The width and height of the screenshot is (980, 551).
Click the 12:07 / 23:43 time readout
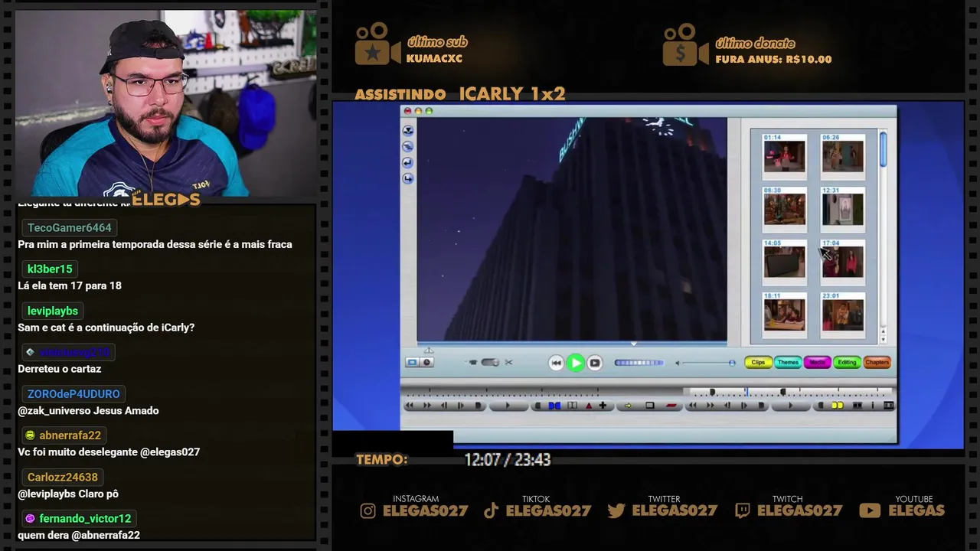[508, 459]
